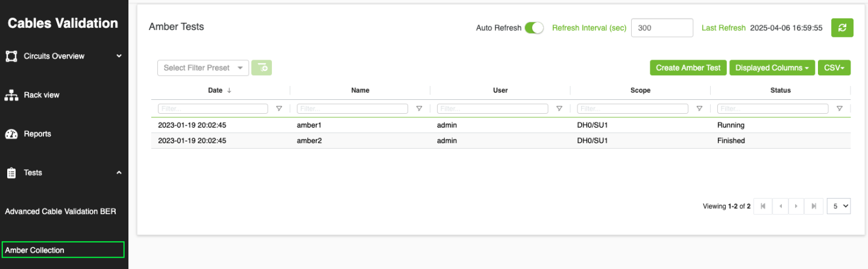
Task: Open the Rack view menu item
Action: pos(41,95)
